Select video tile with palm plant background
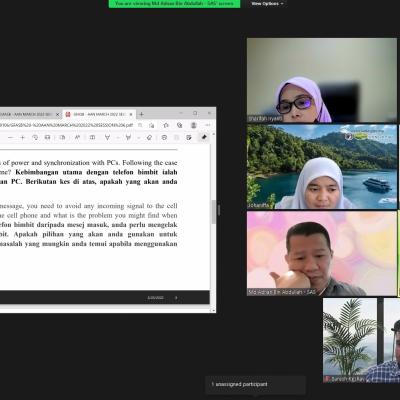Screen dimensions: 400x400 coord(361,340)
